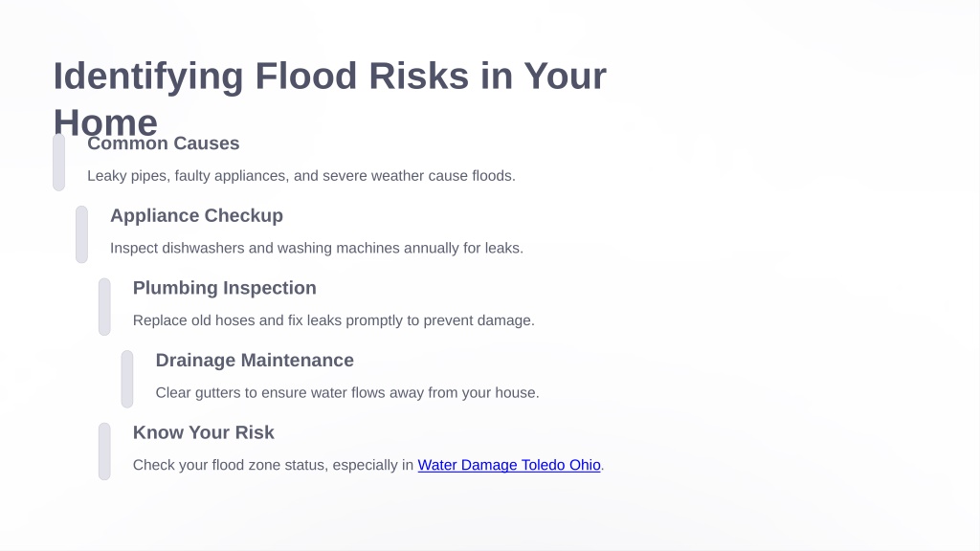Click the pill marker beside Common Causes

pyautogui.click(x=58, y=162)
